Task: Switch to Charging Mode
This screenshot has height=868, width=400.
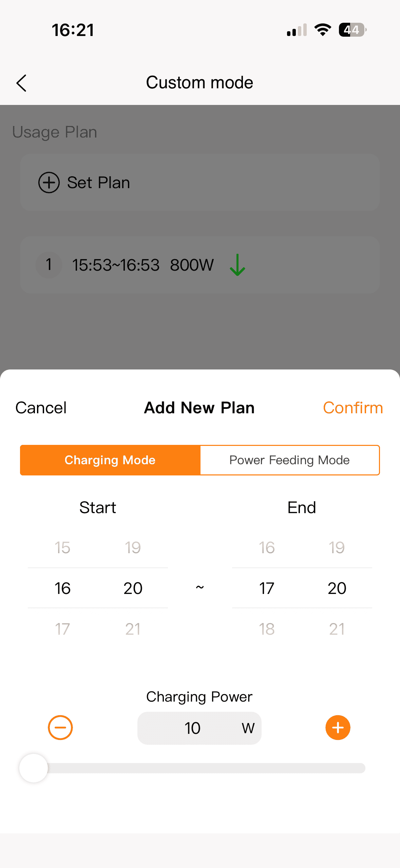Action: (110, 460)
